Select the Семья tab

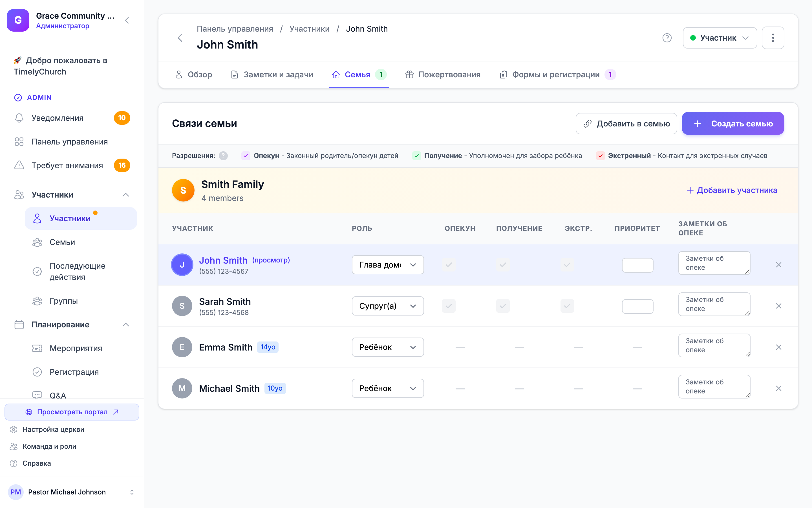coord(359,75)
